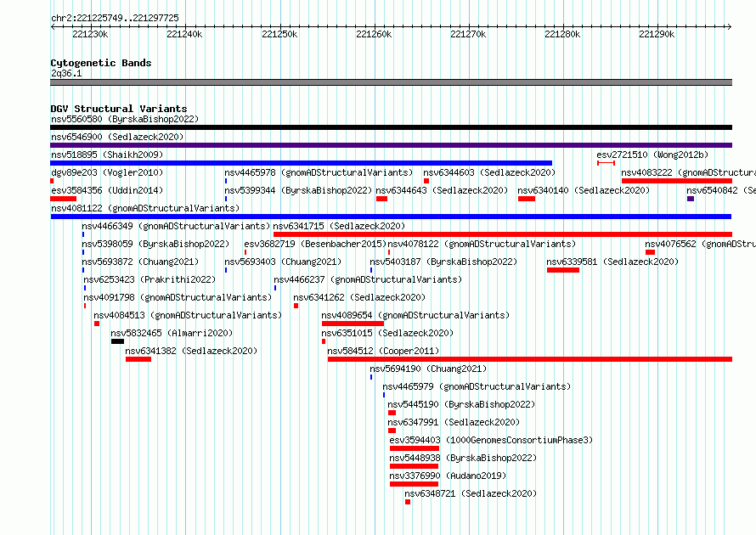
Task: Open the nsv6540842 variant label
Action: click(x=721, y=190)
